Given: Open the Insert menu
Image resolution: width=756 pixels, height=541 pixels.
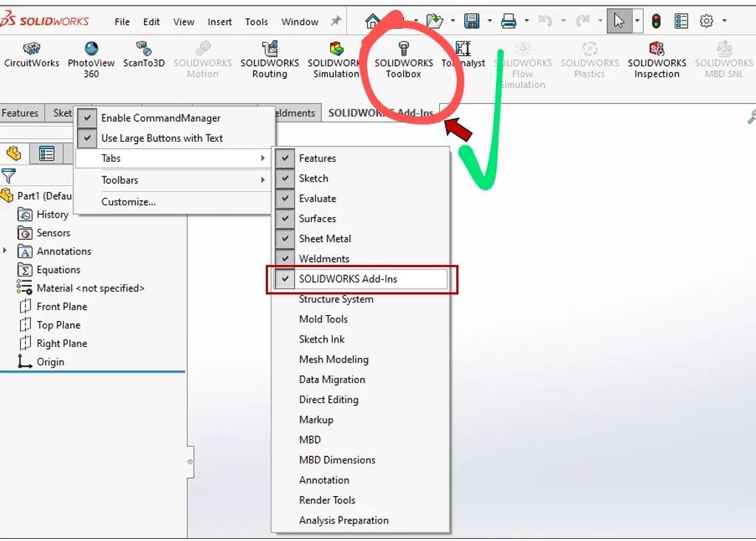Looking at the screenshot, I should coord(219,21).
